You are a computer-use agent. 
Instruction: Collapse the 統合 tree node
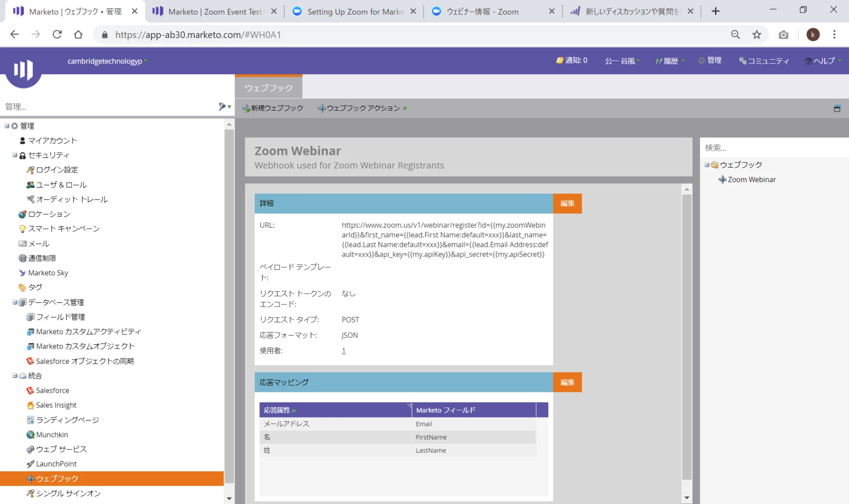click(15, 376)
